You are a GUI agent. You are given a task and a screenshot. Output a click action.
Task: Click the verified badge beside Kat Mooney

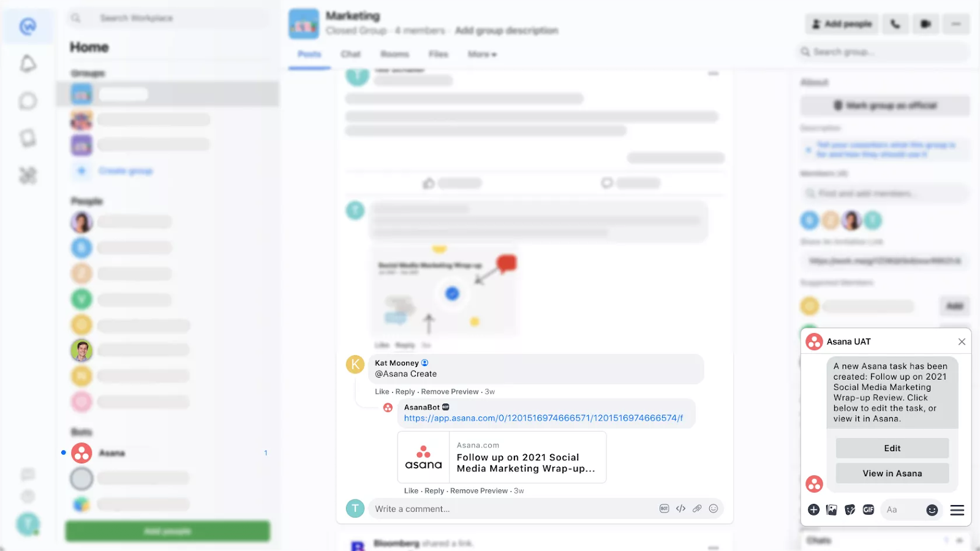(425, 363)
